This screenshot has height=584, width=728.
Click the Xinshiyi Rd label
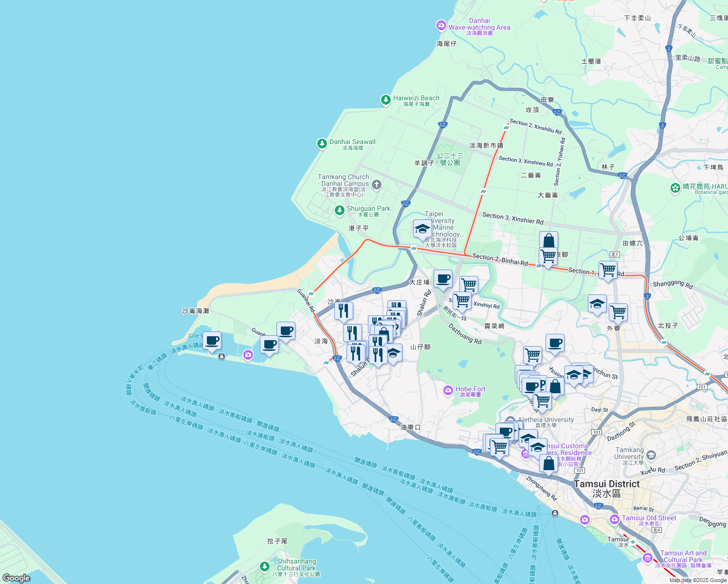(487, 305)
